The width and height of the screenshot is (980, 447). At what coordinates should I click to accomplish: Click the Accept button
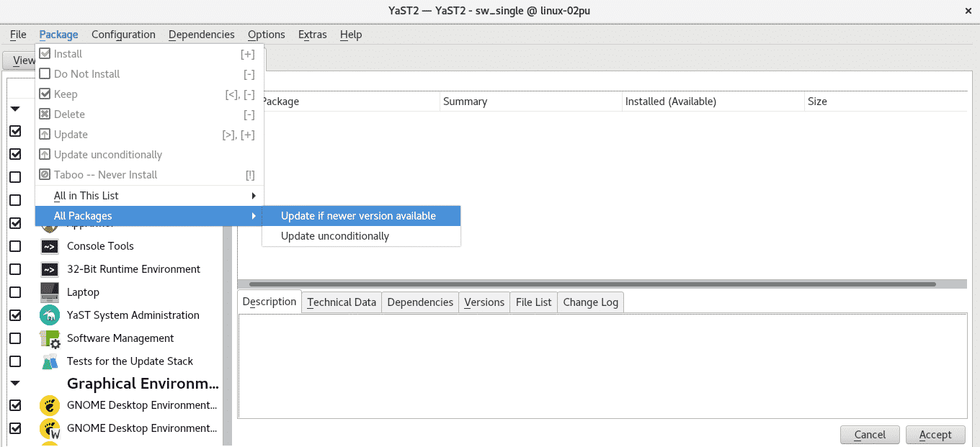[x=935, y=435]
